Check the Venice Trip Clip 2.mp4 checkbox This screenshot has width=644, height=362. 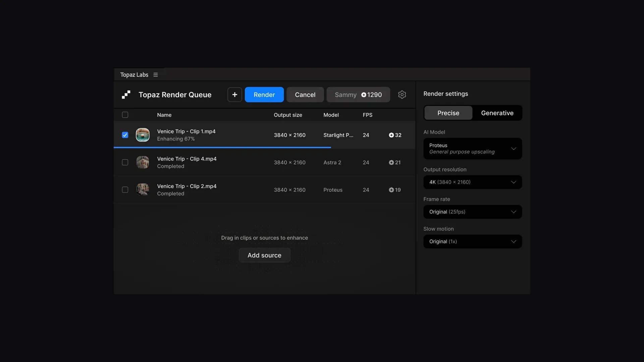coord(125,190)
